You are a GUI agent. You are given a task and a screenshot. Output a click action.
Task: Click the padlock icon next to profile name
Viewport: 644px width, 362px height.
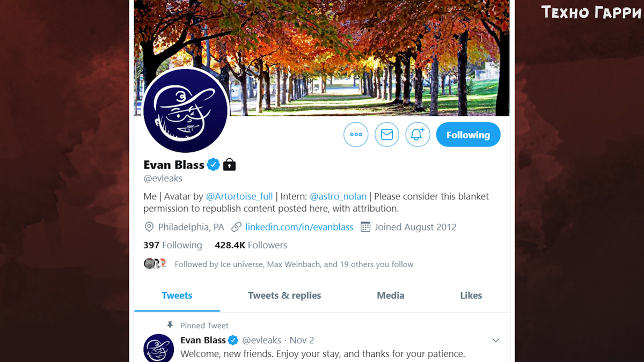(x=229, y=164)
